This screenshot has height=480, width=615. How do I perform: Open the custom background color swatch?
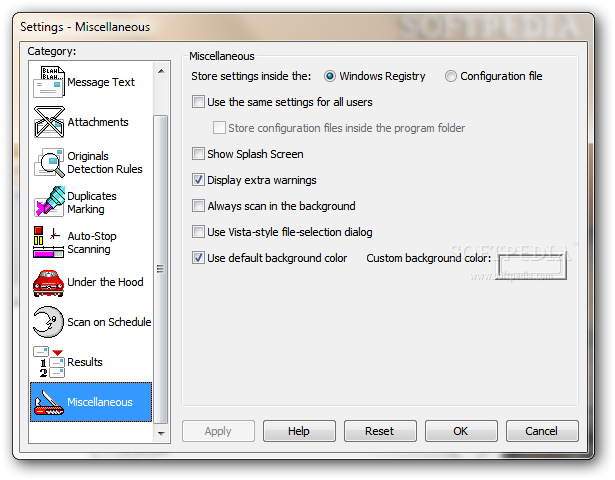[531, 266]
